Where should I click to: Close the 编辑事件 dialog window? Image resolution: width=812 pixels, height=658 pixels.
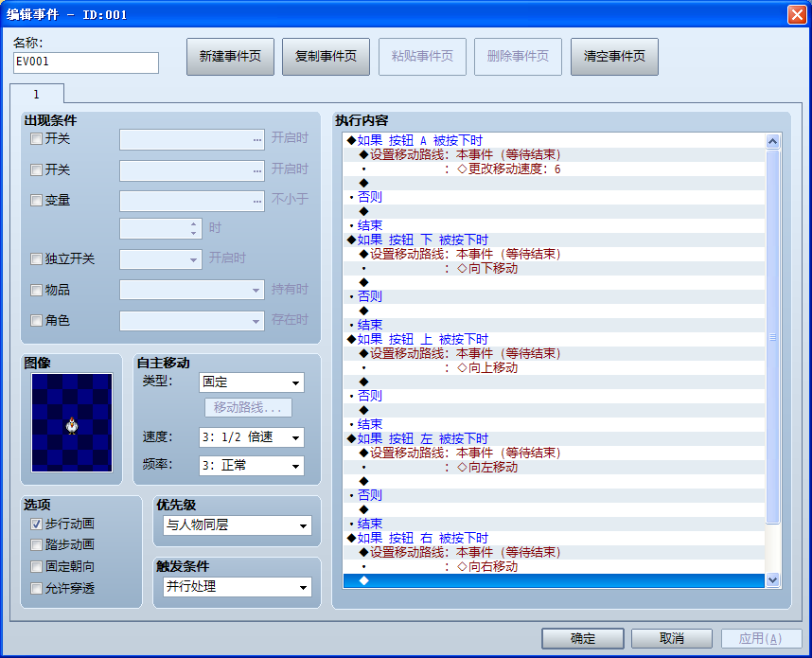797,14
